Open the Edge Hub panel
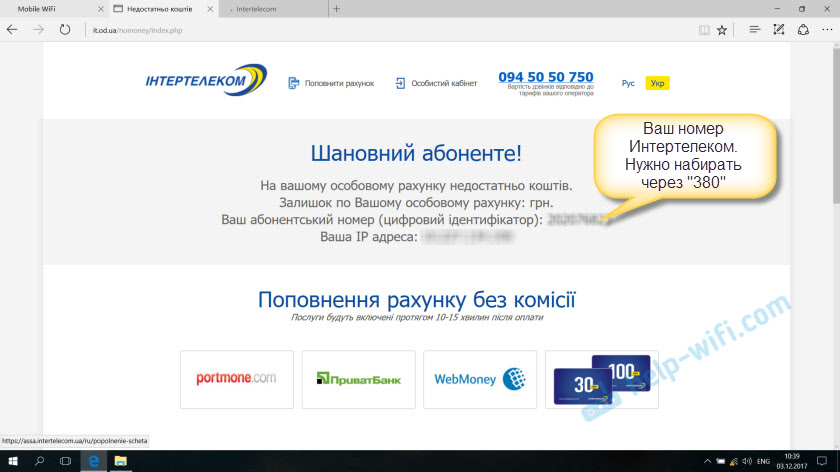This screenshot has width=840, height=472. (755, 30)
